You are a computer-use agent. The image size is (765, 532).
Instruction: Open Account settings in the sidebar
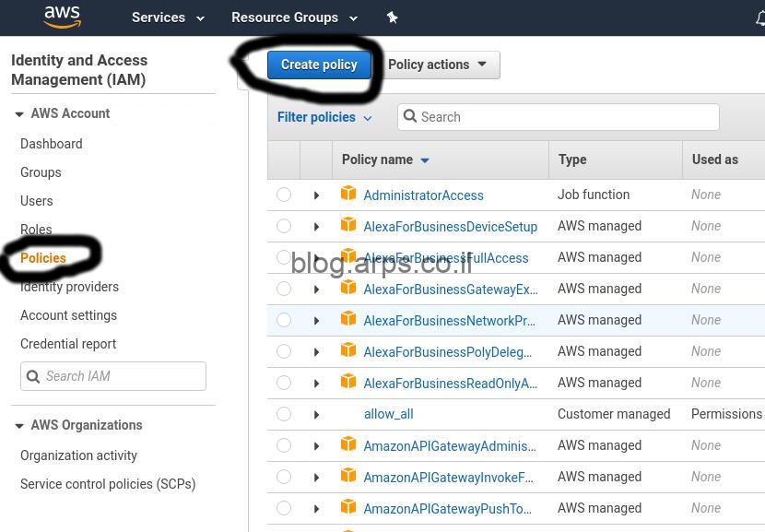[x=69, y=315]
